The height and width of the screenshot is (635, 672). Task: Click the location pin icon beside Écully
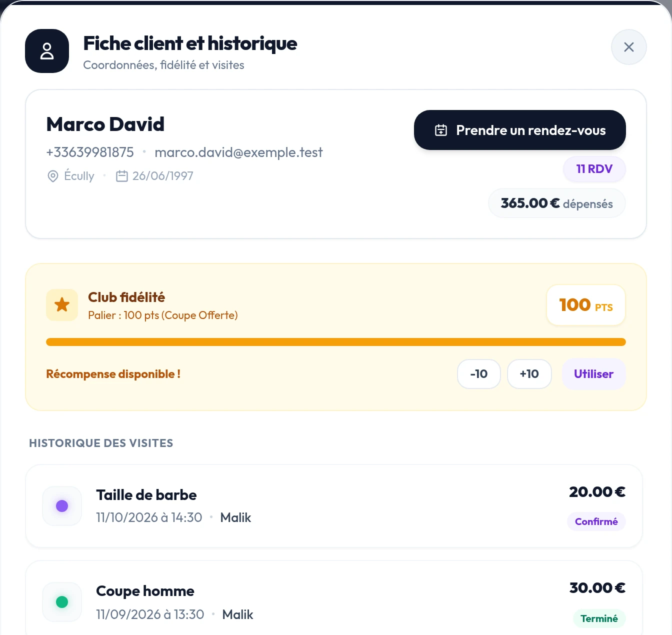point(52,176)
